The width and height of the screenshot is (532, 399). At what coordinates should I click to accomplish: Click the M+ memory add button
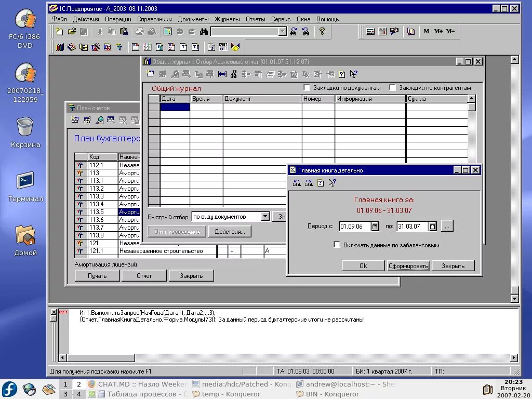[x=438, y=31]
